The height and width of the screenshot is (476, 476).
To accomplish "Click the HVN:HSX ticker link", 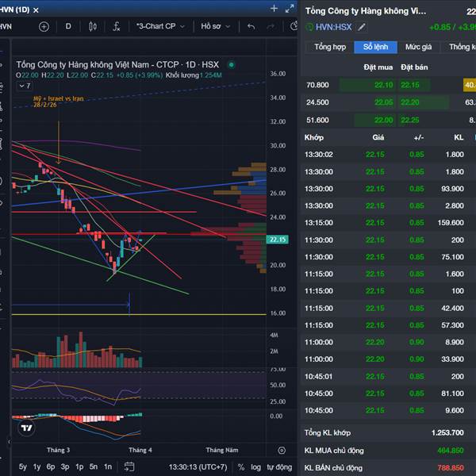I will click(334, 27).
